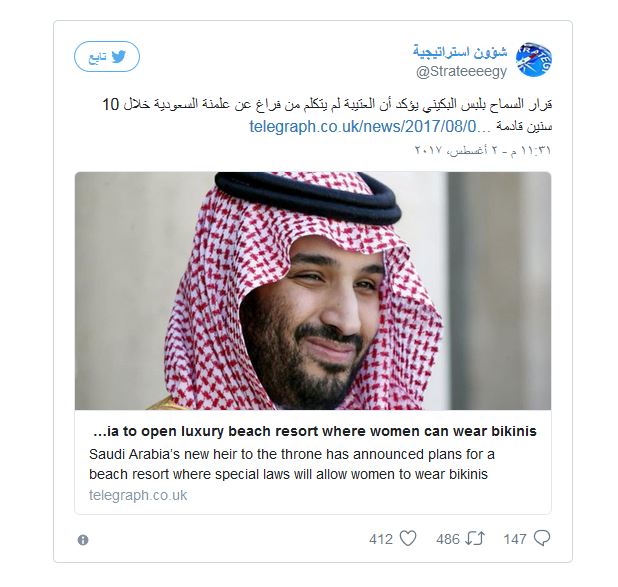Open the account's profile avatar
The height and width of the screenshot is (587, 618).
(x=533, y=61)
